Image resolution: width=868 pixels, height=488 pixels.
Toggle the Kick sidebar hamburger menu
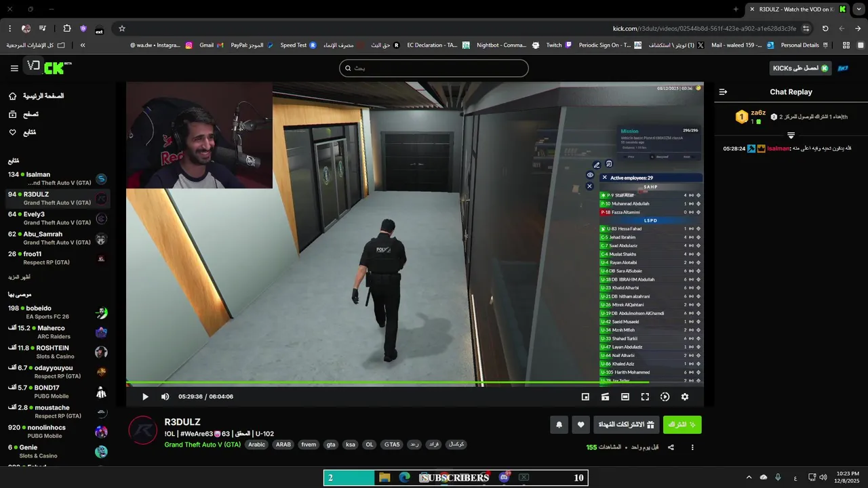click(14, 68)
